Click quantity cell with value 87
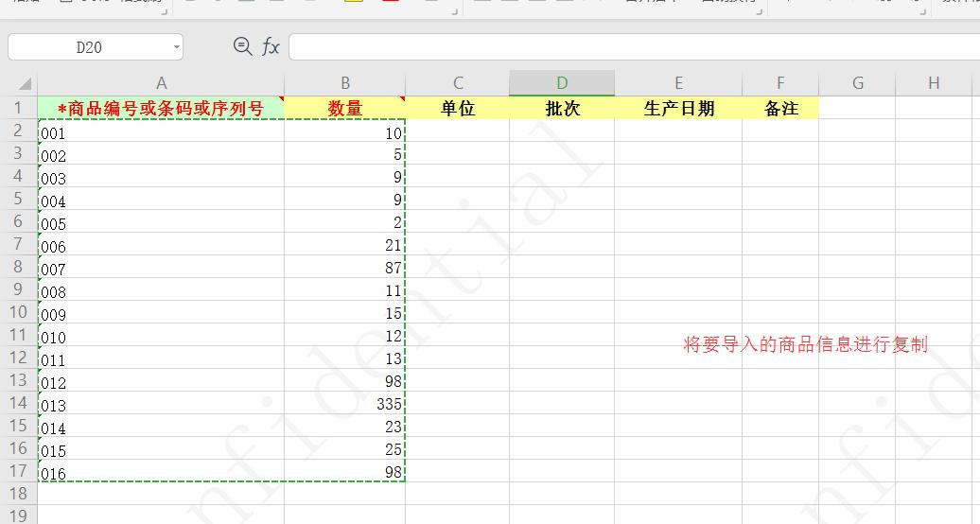Screen dimensions: 980x524 coord(345,267)
